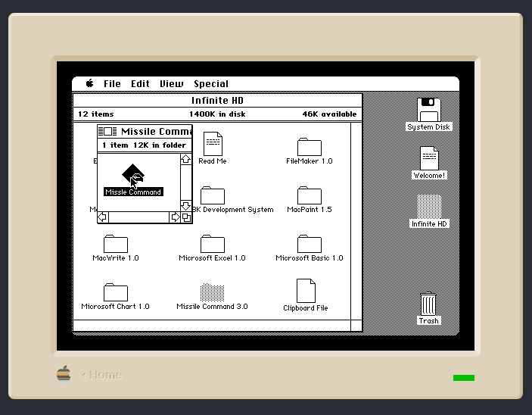This screenshot has height=415, width=532.
Task: Click the Infinite HD window title bar
Action: pyautogui.click(x=217, y=101)
